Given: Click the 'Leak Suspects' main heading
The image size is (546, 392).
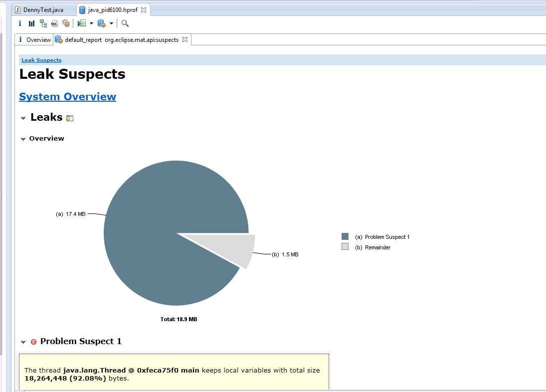Looking at the screenshot, I should (72, 74).
